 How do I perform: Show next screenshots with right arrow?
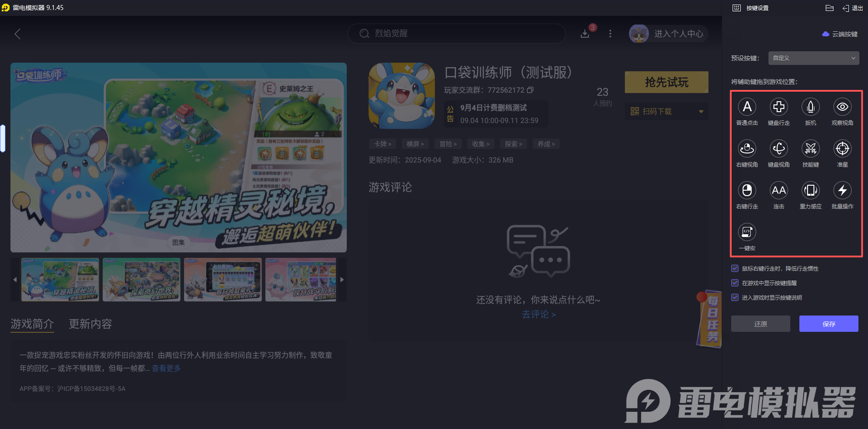click(x=342, y=280)
